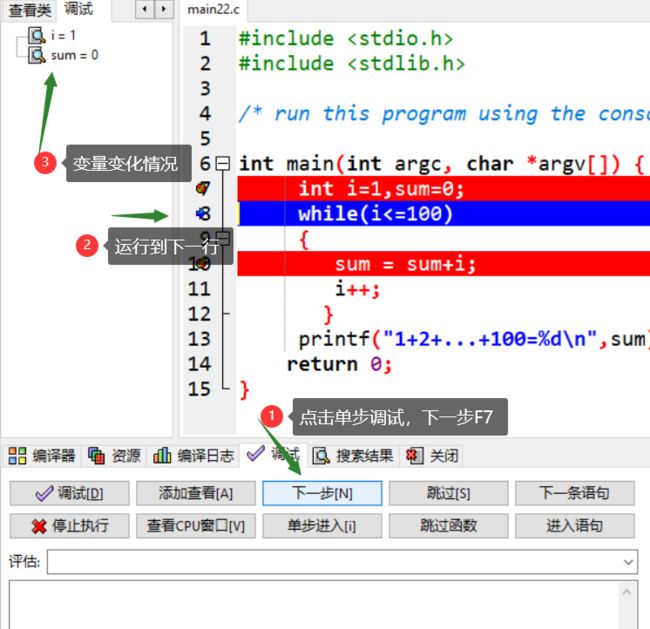Click the highlighted 'while(i<=100)' line
Screen dimensions: 650x629
[375, 214]
